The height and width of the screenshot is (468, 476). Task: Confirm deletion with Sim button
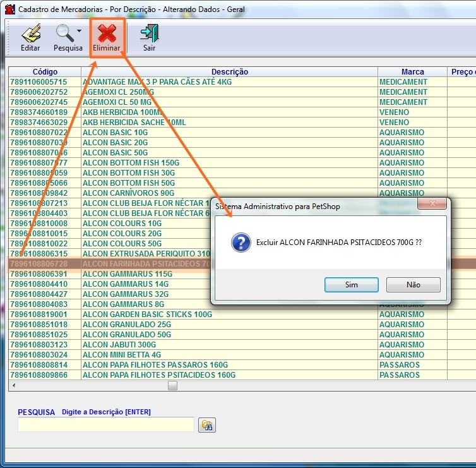pyautogui.click(x=352, y=285)
